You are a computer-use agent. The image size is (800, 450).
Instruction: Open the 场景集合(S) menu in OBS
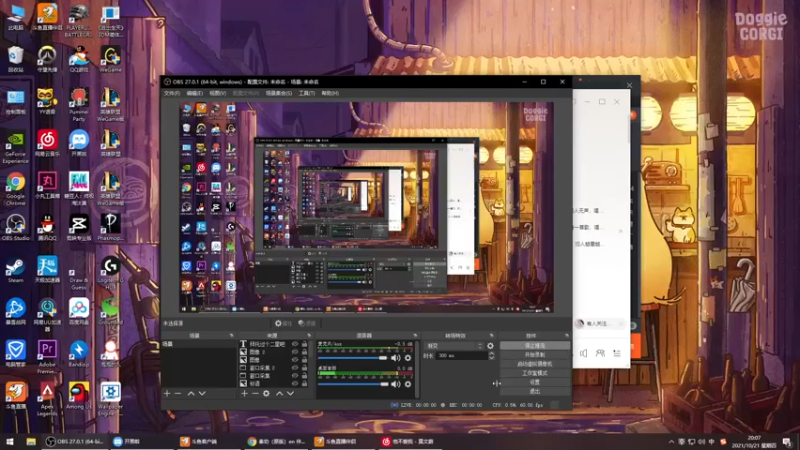[x=279, y=93]
